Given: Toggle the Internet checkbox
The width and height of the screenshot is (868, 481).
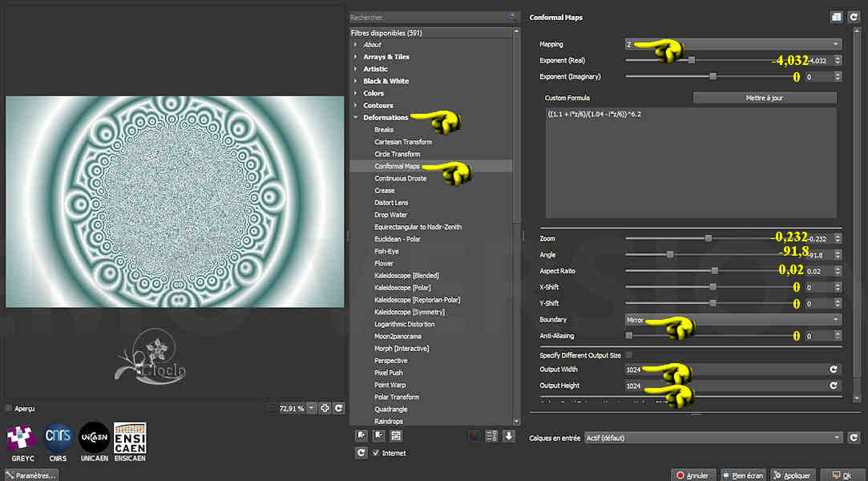Looking at the screenshot, I should coord(376,453).
